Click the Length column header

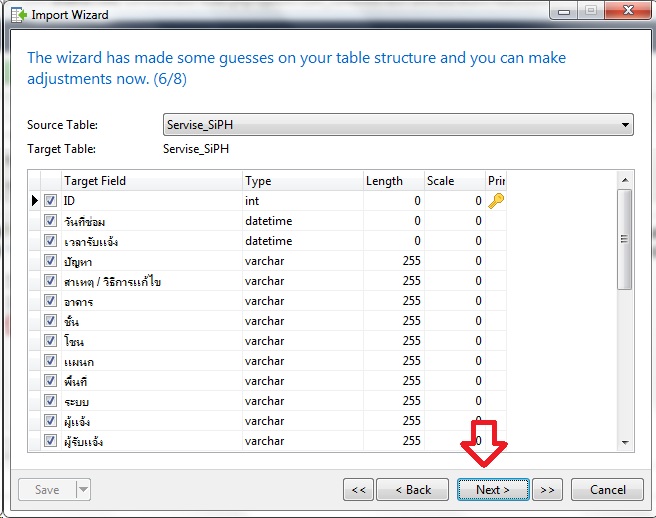point(393,181)
